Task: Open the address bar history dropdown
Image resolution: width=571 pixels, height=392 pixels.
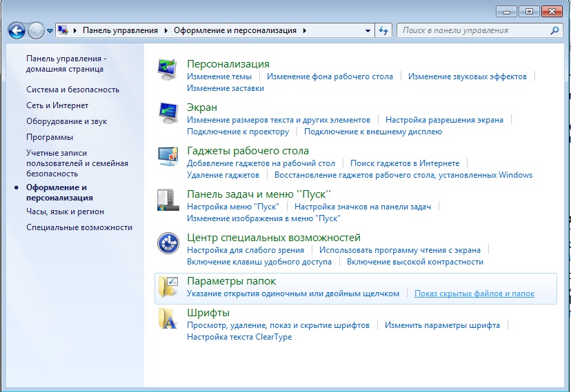Action: pos(368,30)
